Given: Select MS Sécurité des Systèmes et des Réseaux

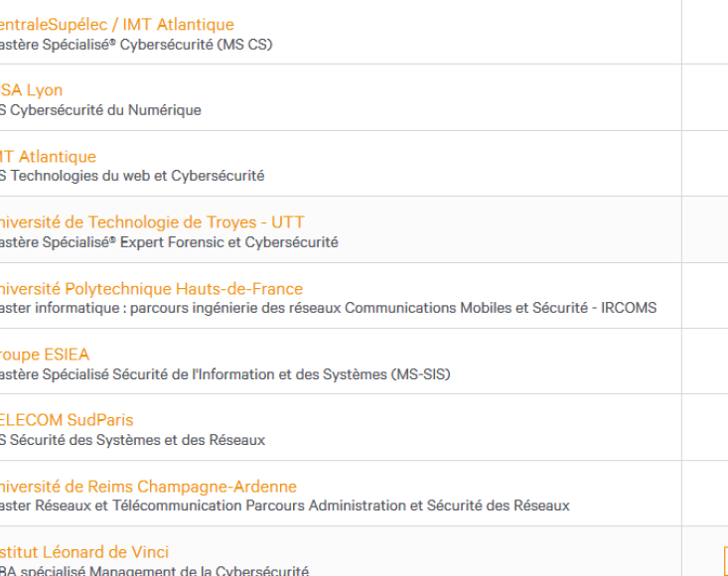Looking at the screenshot, I should click(132, 440).
